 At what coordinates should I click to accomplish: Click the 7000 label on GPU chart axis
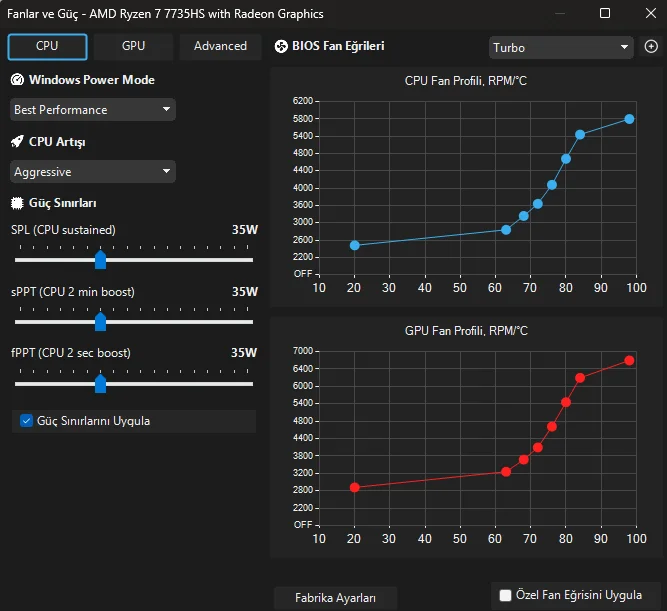click(x=302, y=351)
